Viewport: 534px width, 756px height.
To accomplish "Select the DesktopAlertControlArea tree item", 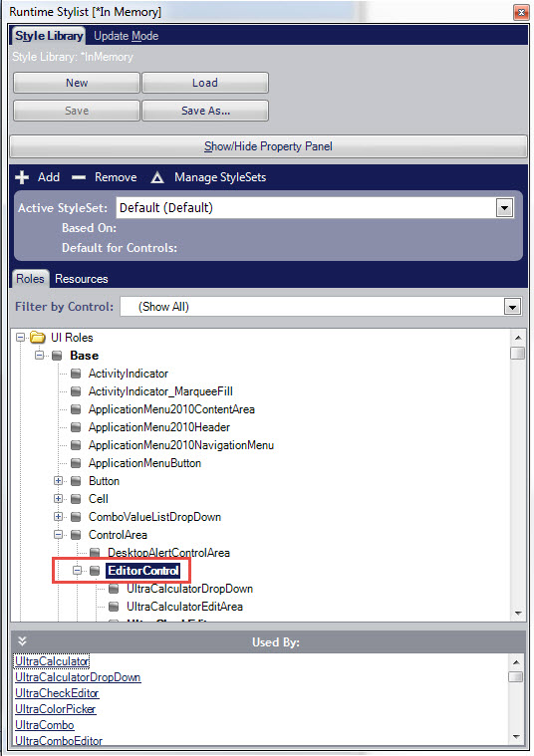I will (x=168, y=553).
